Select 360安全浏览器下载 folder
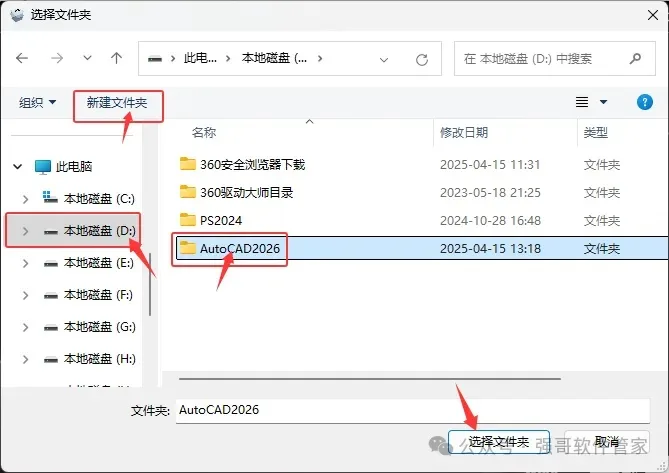 253,165
